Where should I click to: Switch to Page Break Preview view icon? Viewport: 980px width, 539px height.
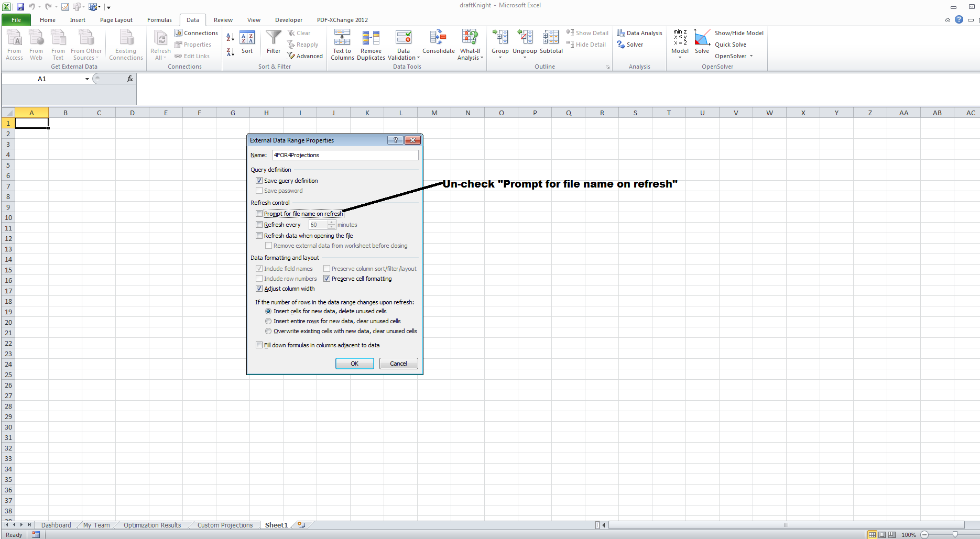(x=892, y=535)
